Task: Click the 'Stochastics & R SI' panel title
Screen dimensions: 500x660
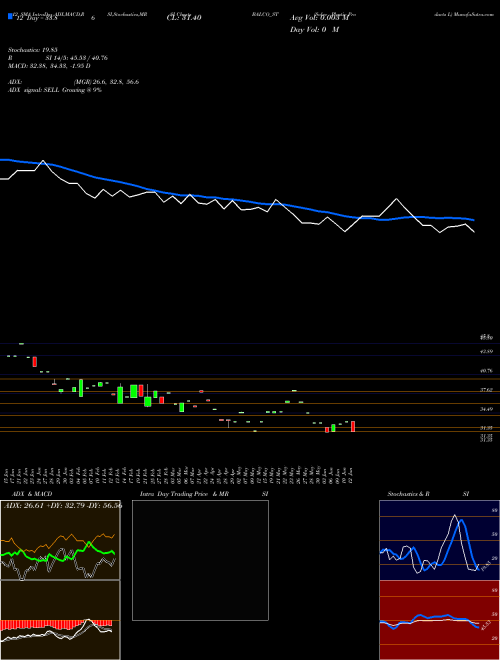Action: click(x=428, y=494)
